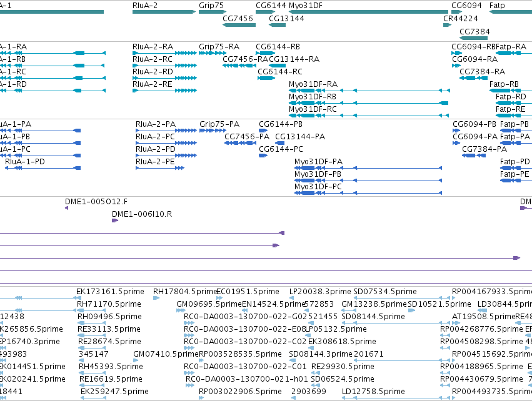Viewport: 532px width, 401px height.
Task: Open protein RluA-2-PE
Action: pyautogui.click(x=155, y=161)
